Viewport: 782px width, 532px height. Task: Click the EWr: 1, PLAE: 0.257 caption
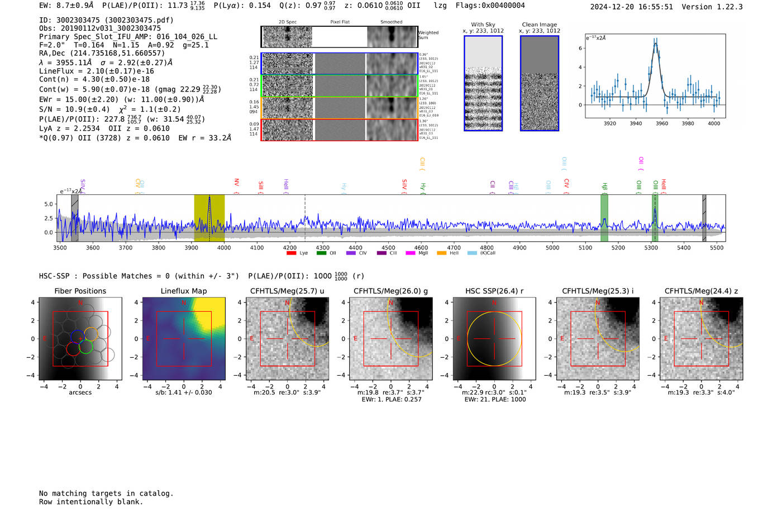click(392, 399)
